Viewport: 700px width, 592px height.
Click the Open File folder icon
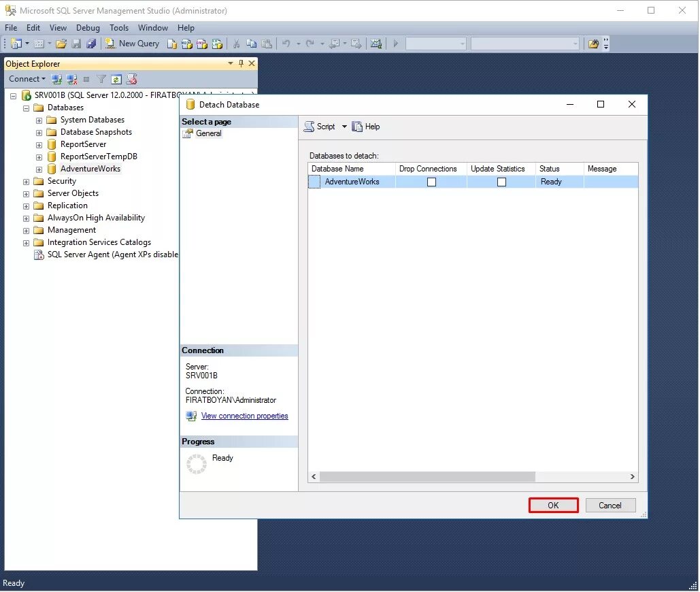pos(61,44)
